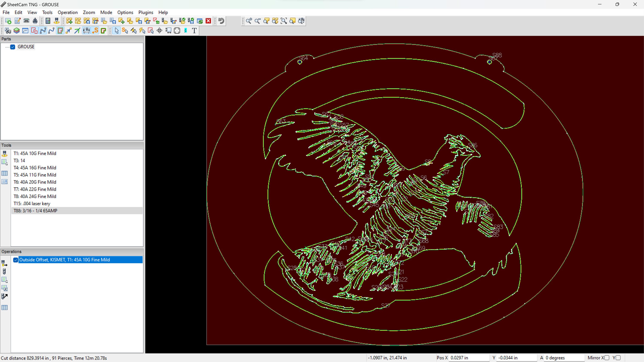Select the Pan/Move view tool
Image resolution: width=644 pixels, height=362 pixels.
click(x=159, y=30)
